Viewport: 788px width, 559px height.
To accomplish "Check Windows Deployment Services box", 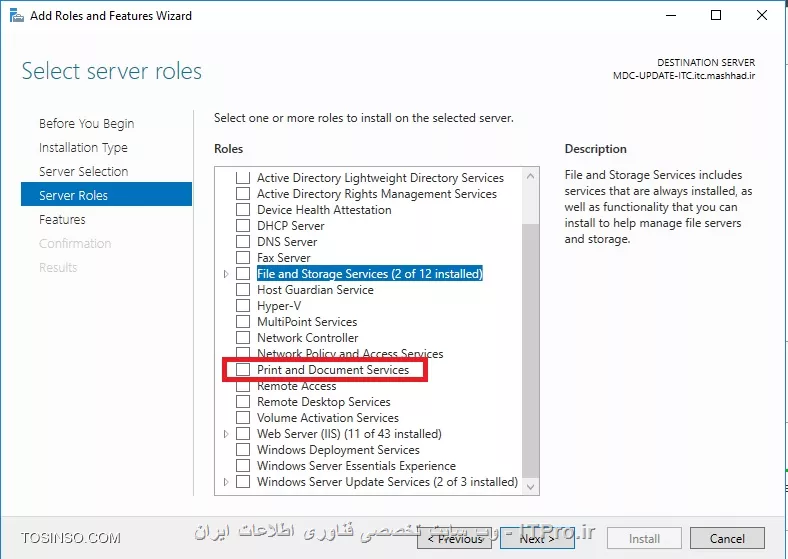I will pos(243,449).
